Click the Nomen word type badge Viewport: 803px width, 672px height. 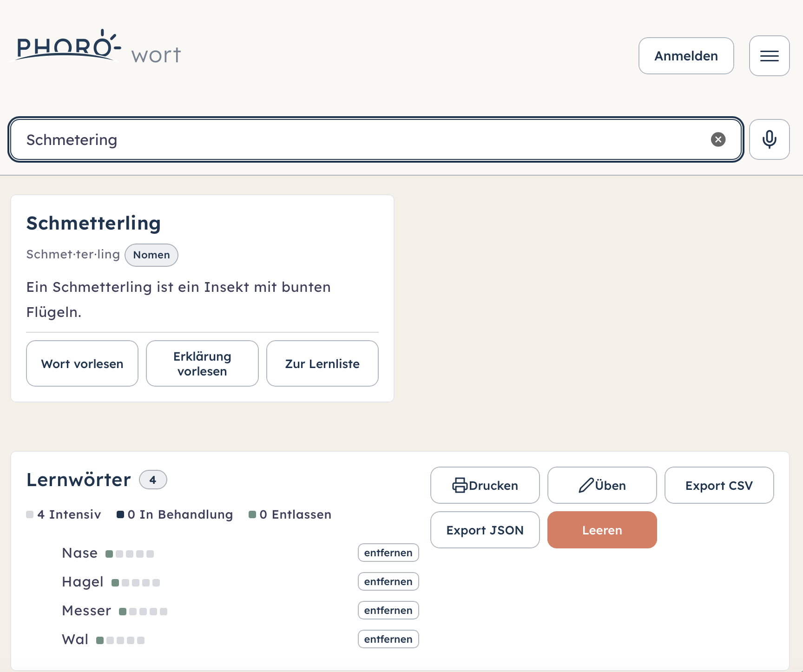(x=151, y=255)
